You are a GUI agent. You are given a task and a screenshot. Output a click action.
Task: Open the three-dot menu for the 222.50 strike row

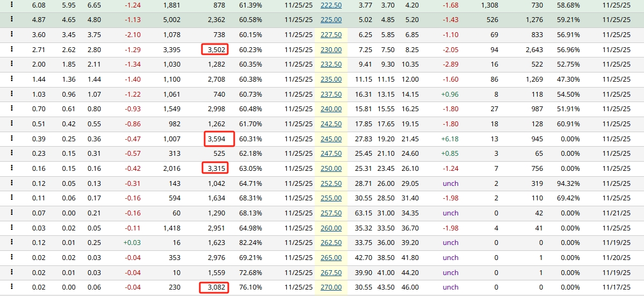[x=11, y=4]
